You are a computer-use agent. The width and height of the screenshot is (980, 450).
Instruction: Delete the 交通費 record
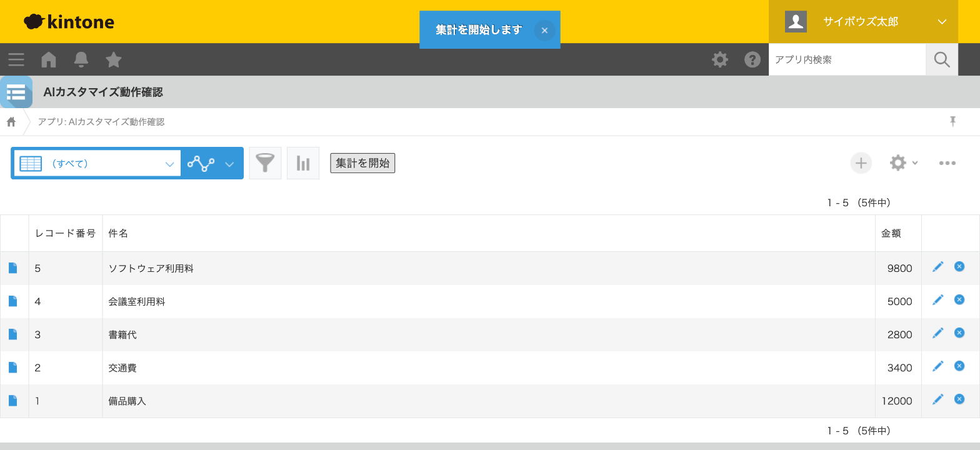click(x=959, y=366)
